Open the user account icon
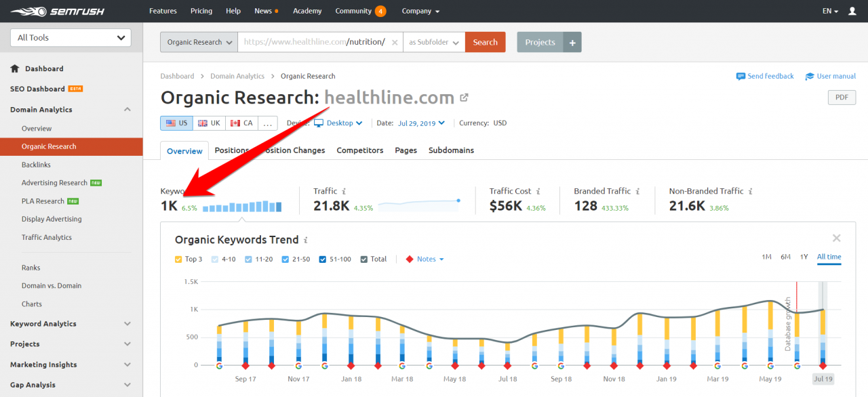This screenshot has height=397, width=868. click(x=852, y=11)
